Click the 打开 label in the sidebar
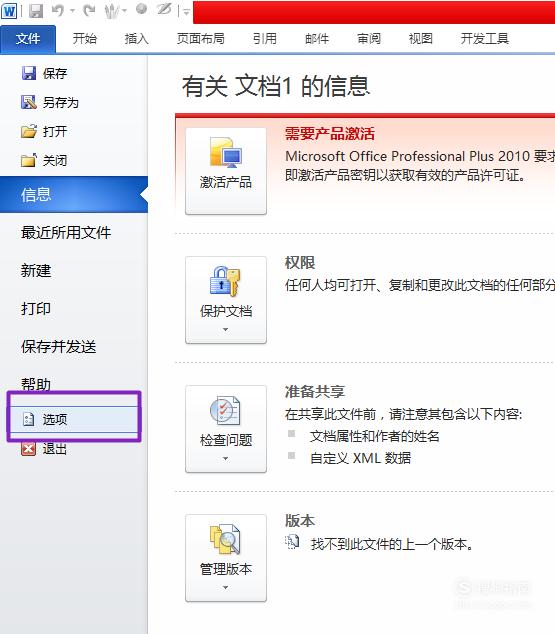This screenshot has height=634, width=555. (x=55, y=131)
